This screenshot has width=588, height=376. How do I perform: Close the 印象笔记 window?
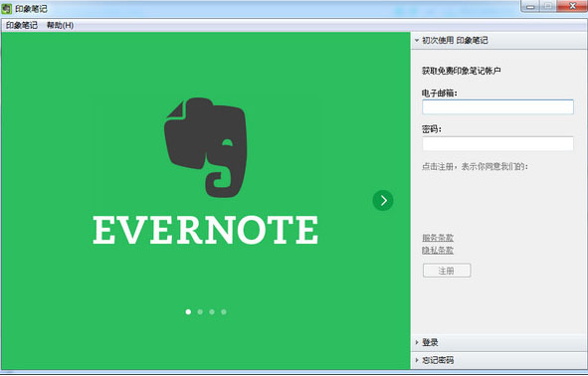click(572, 6)
